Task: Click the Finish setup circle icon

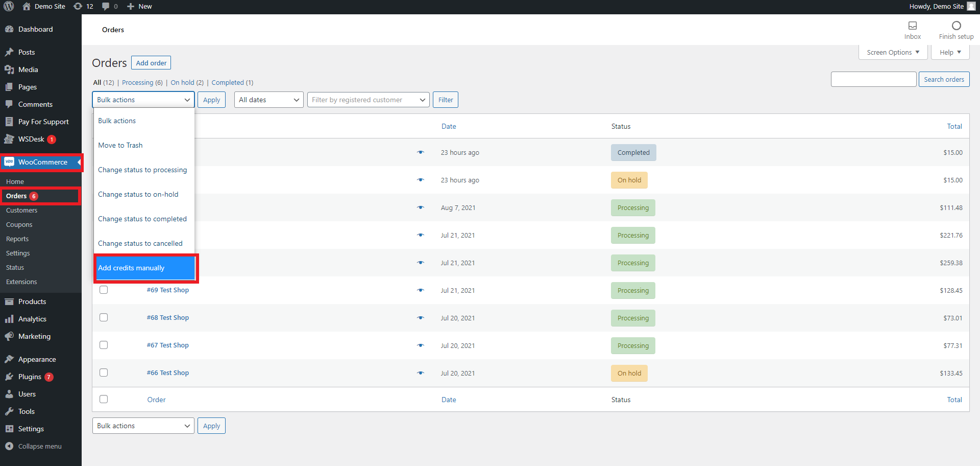Action: point(957,26)
